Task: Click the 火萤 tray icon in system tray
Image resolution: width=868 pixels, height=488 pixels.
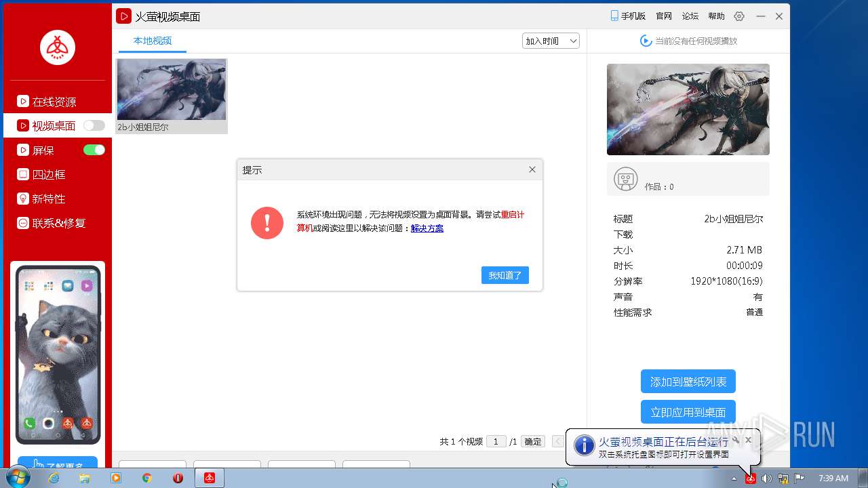Action: point(751,479)
